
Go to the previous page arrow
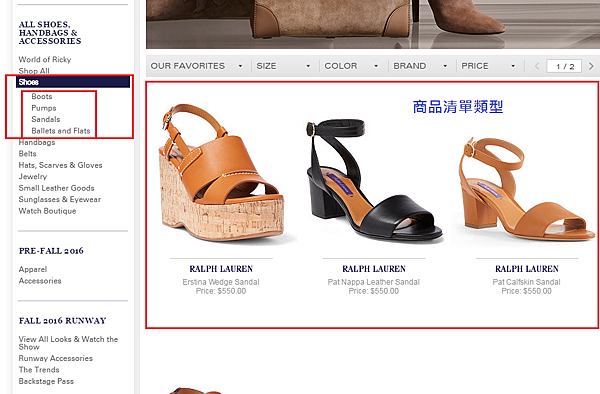click(x=537, y=66)
